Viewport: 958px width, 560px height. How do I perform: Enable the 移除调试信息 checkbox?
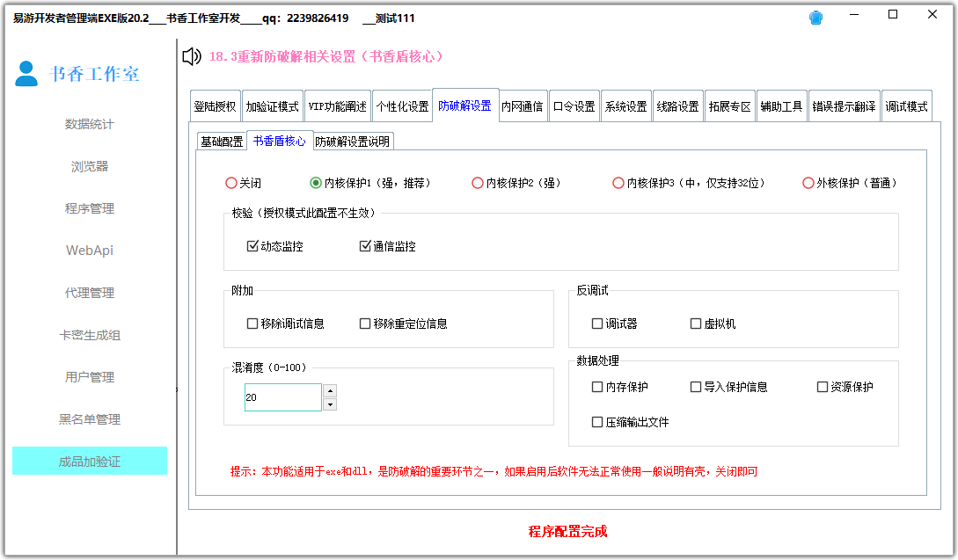[x=252, y=324]
